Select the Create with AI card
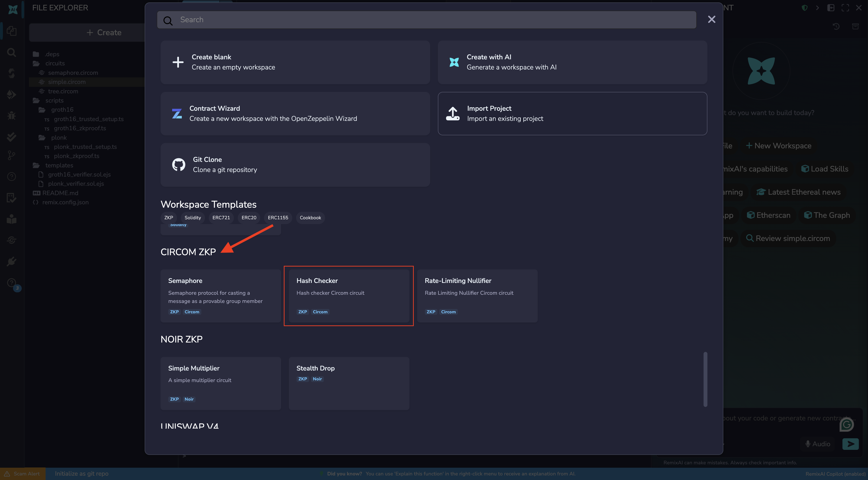Screen dimensions: 868x480 pyautogui.click(x=572, y=62)
